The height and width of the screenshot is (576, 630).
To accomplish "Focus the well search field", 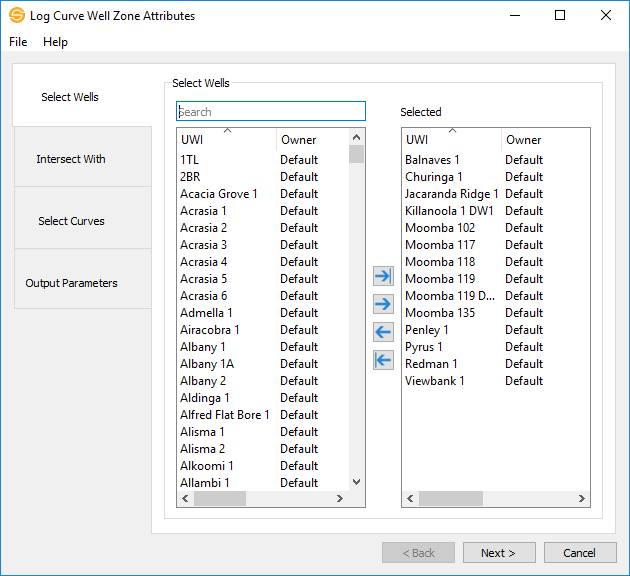I will point(270,112).
